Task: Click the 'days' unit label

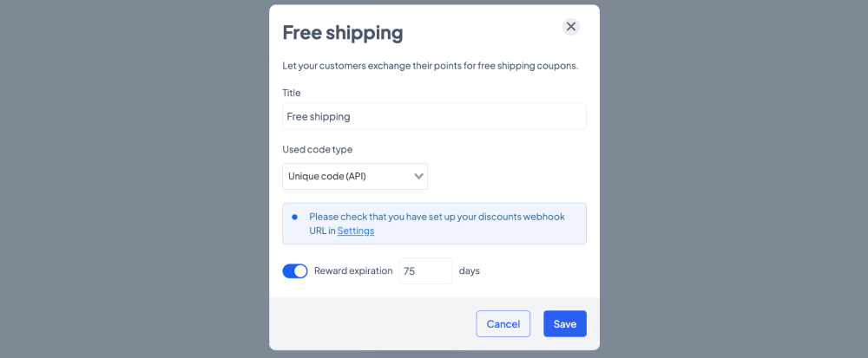Action: click(x=470, y=271)
